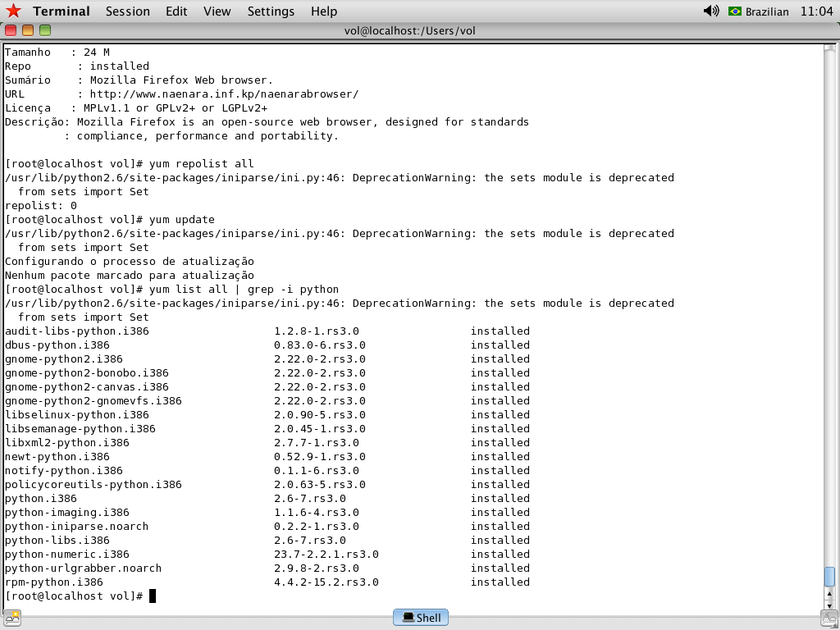
Task: Click the license line 'MPLv1.1 or GPLv2+ or LGPLv2+'
Action: (136, 108)
